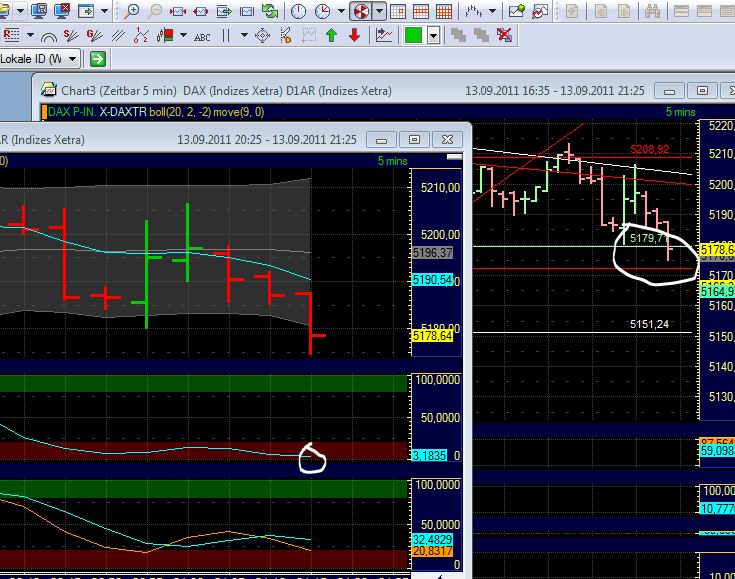The image size is (735, 579).
Task: Restore the Chart3 window behind
Action: 702,90
